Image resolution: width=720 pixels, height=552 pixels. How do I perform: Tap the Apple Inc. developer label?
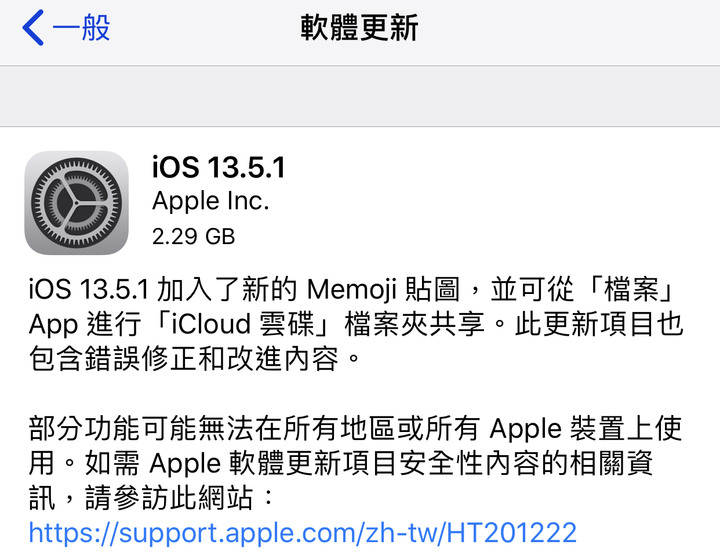[x=210, y=201]
